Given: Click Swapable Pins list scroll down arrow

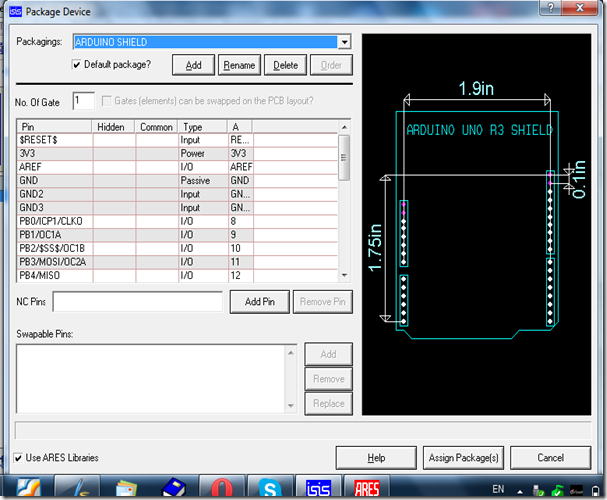Looking at the screenshot, I should tap(291, 406).
